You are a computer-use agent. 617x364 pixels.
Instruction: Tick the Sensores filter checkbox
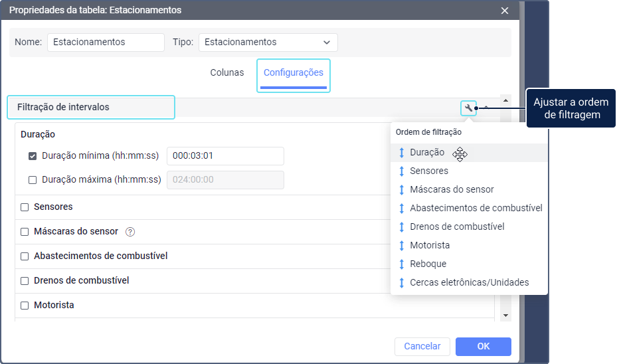[25, 207]
